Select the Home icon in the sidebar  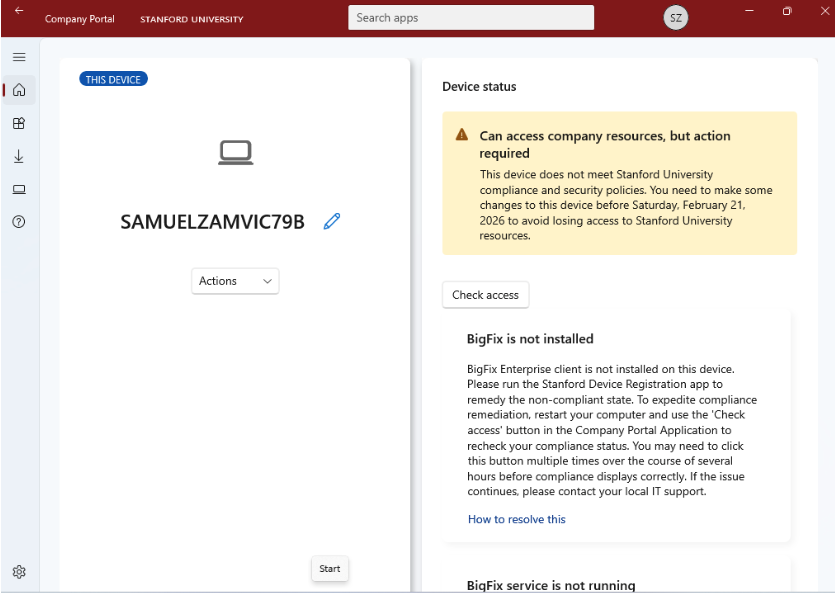click(18, 90)
